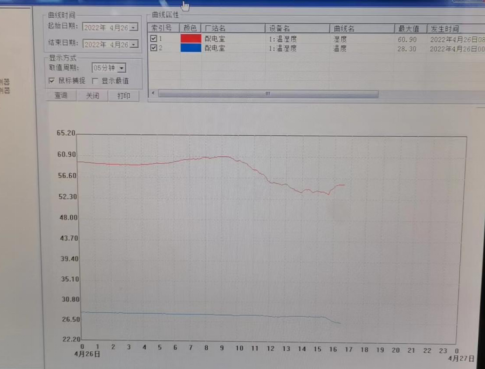Click the 最大值 column header
This screenshot has width=485, height=369.
pyautogui.click(x=411, y=29)
